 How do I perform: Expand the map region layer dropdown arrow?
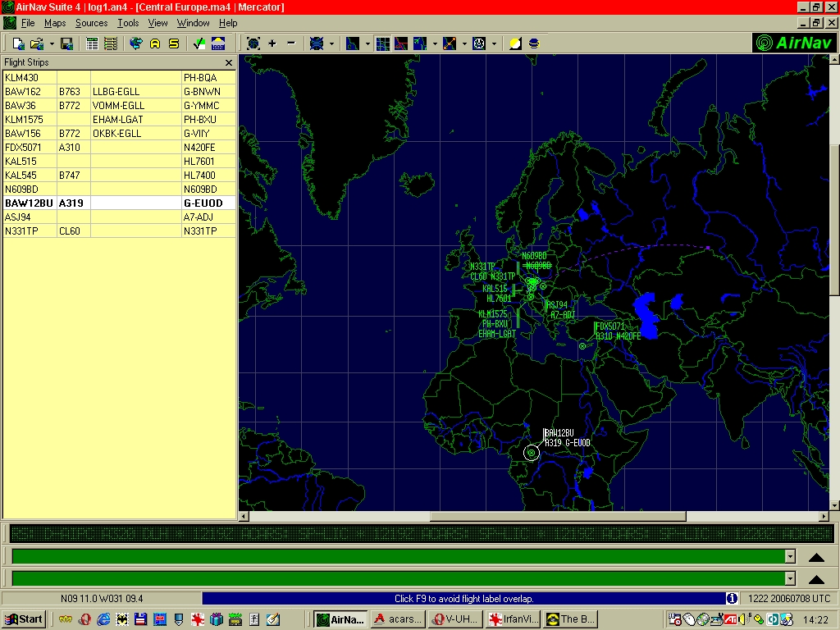(x=367, y=44)
